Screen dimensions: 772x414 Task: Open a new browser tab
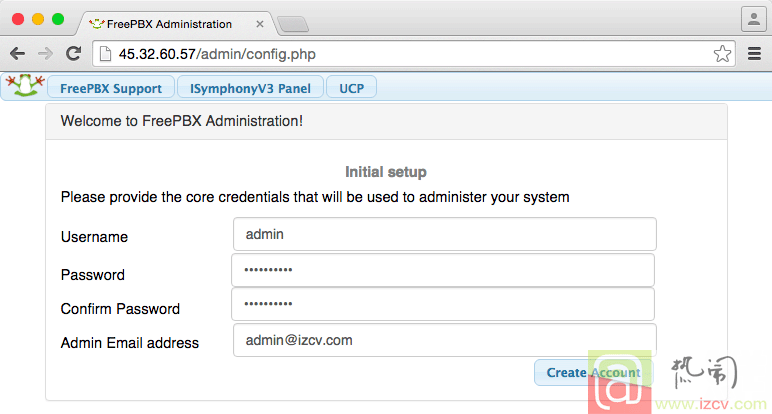(293, 24)
